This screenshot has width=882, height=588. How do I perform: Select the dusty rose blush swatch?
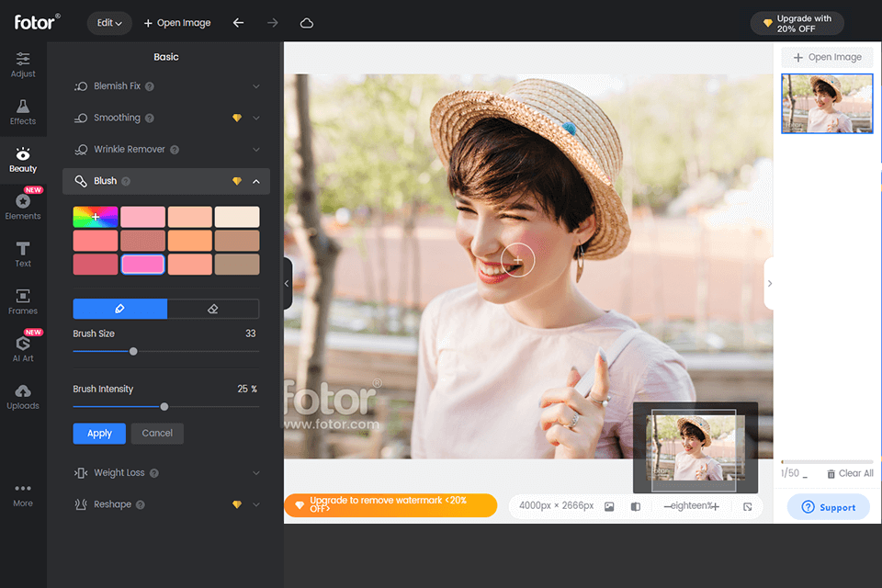143,241
